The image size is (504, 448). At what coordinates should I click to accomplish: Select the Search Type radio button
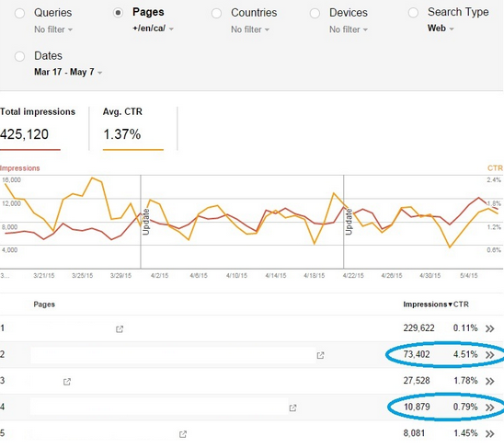click(x=413, y=13)
